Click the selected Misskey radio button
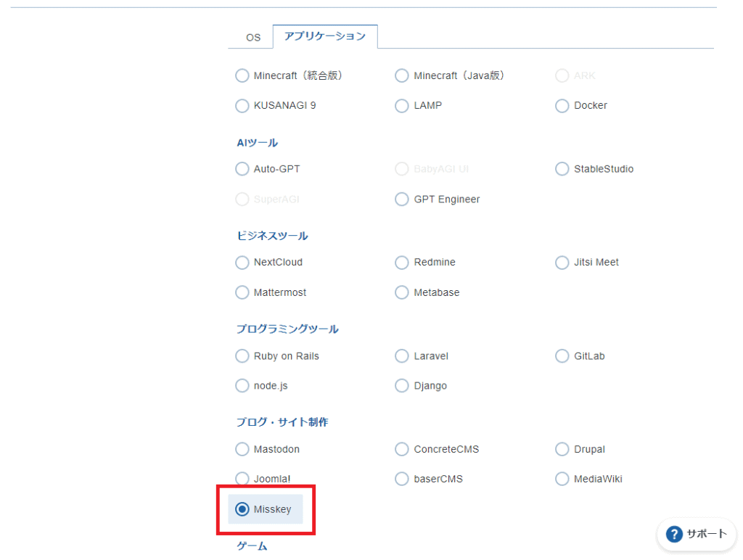 (x=242, y=510)
